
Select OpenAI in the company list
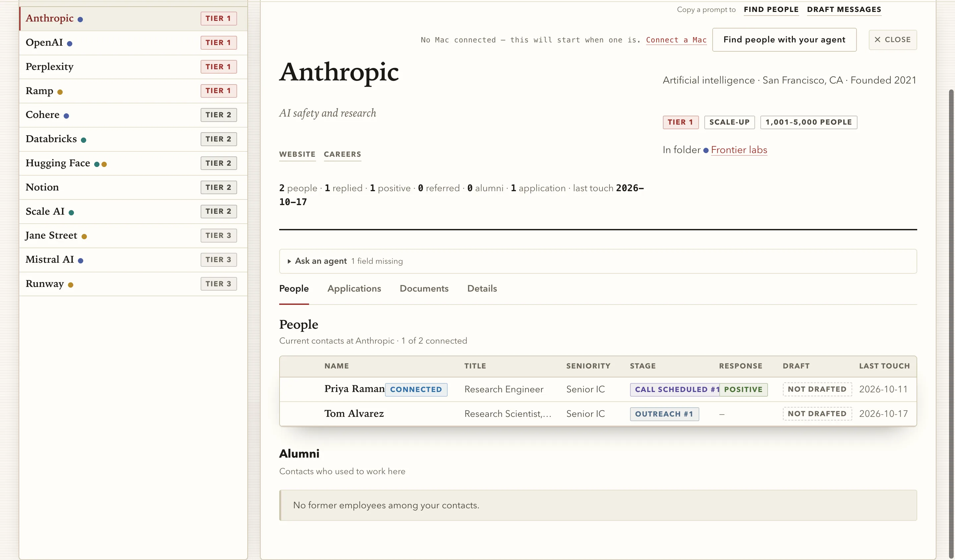(133, 43)
